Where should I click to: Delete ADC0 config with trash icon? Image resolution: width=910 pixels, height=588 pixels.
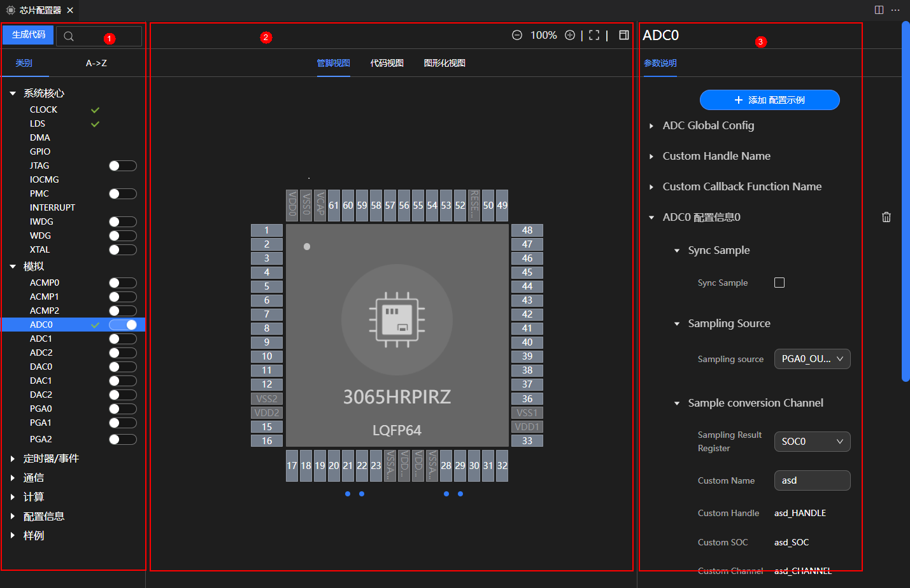click(x=886, y=217)
